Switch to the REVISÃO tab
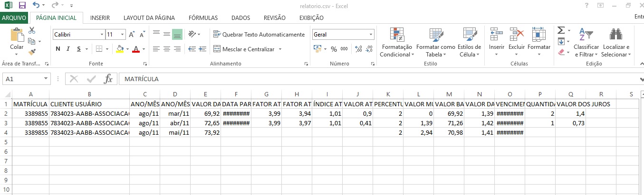 point(274,18)
